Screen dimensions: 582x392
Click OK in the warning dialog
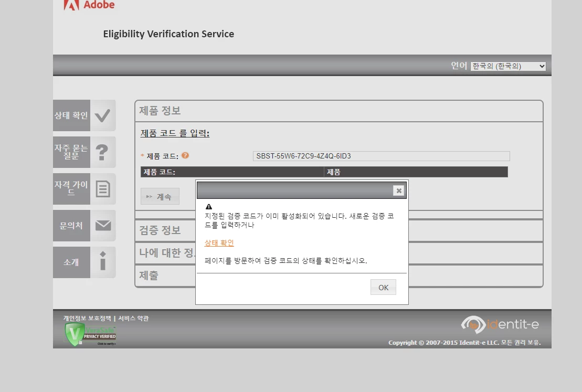[x=383, y=288]
